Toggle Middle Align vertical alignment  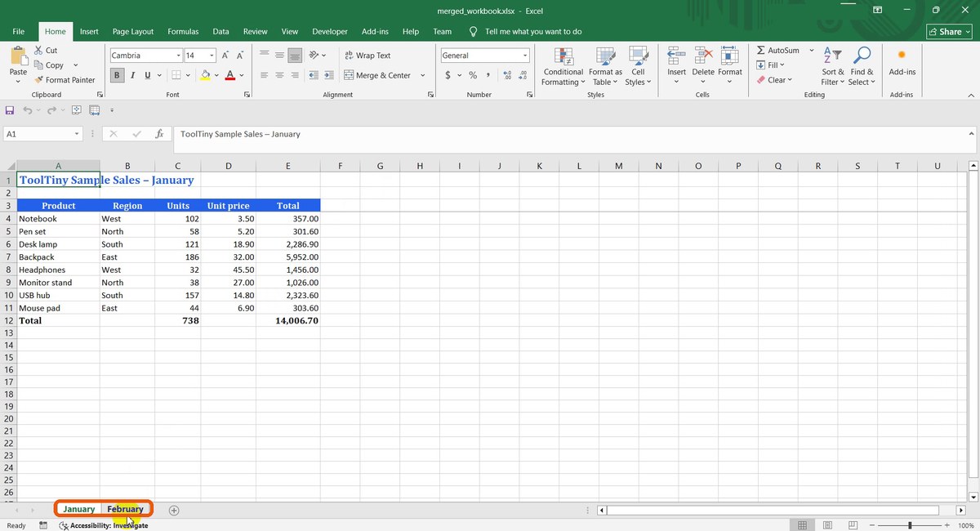280,56
